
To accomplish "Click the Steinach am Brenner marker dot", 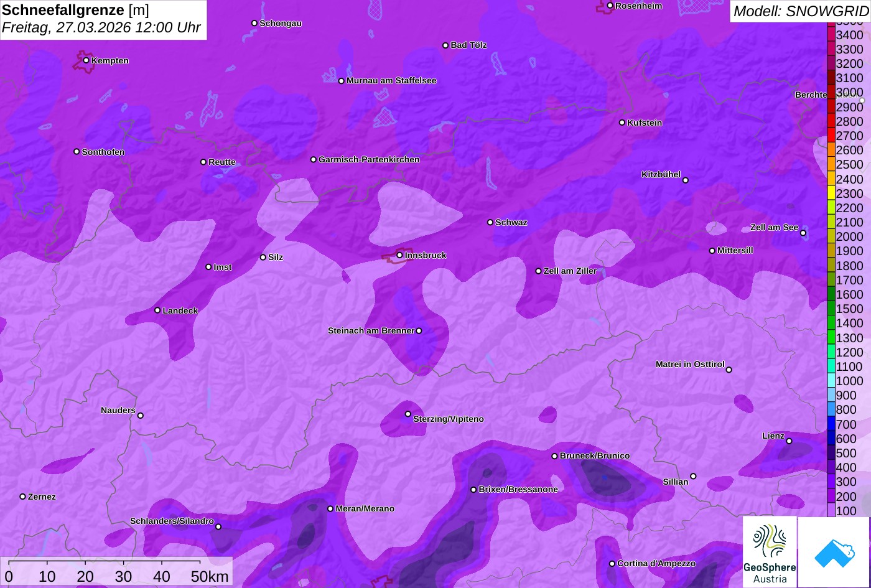I will [419, 331].
